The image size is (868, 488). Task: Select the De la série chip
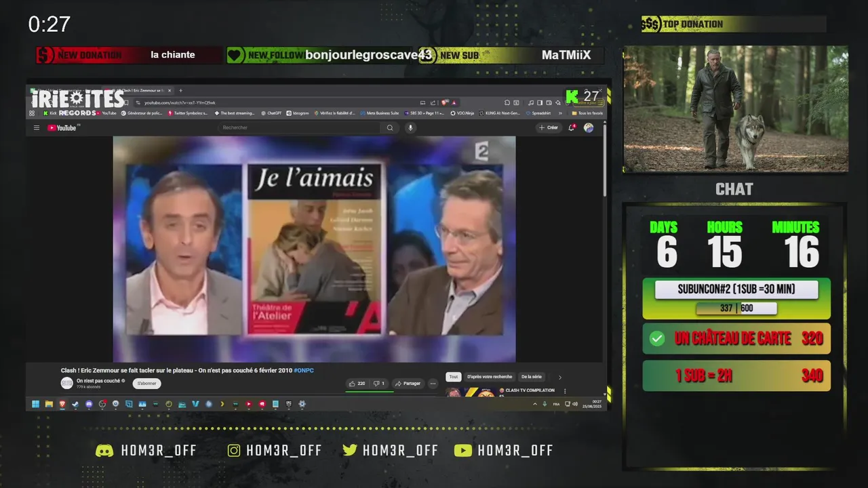[x=532, y=377]
